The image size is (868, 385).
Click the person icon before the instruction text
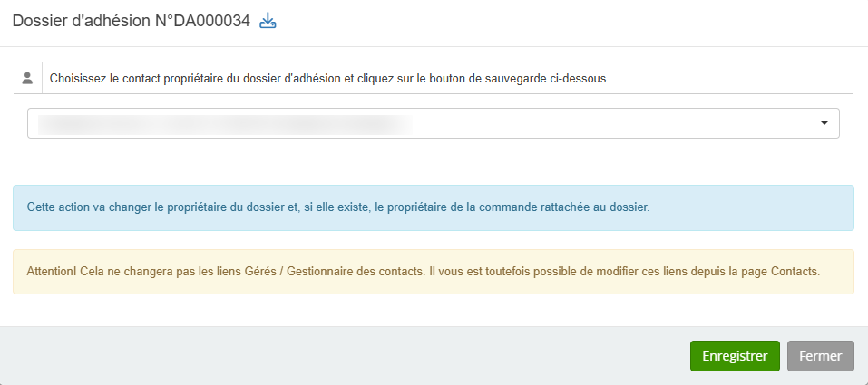(27, 79)
